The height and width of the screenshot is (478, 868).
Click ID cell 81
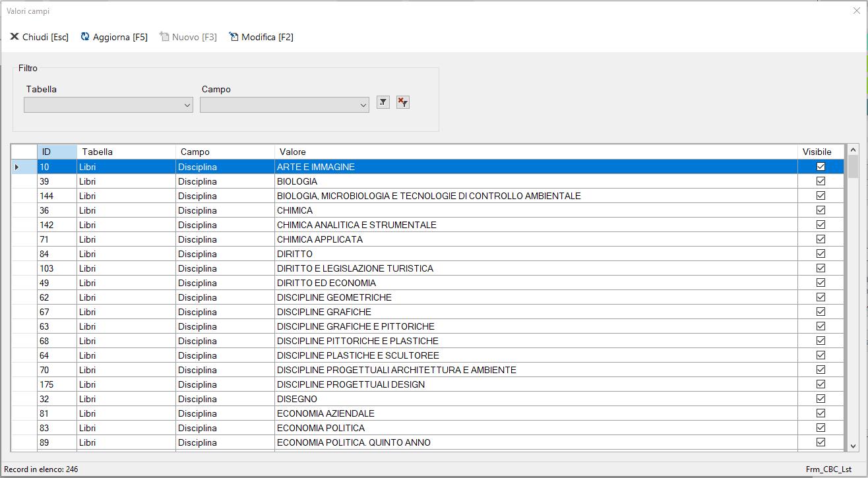pyautogui.click(x=57, y=413)
